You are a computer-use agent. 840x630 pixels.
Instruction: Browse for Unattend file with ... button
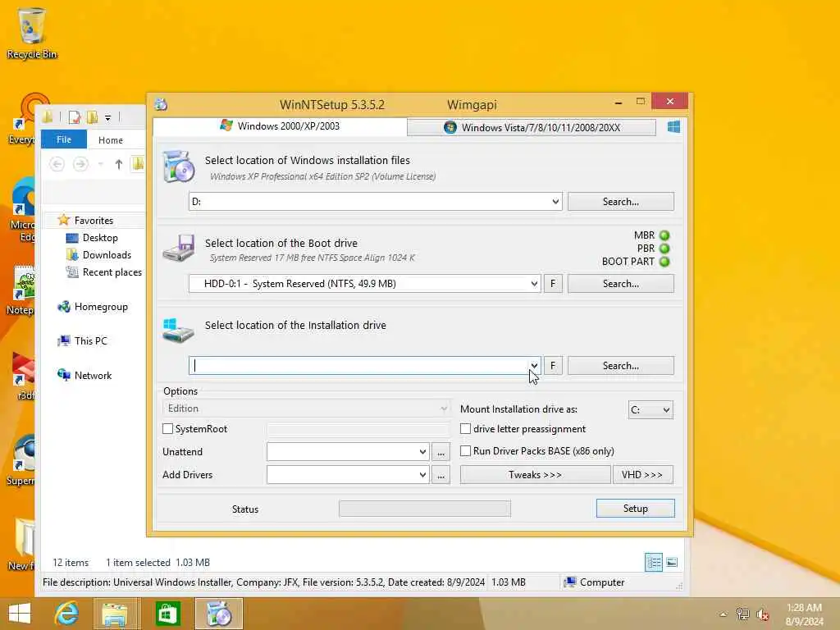[x=441, y=452]
